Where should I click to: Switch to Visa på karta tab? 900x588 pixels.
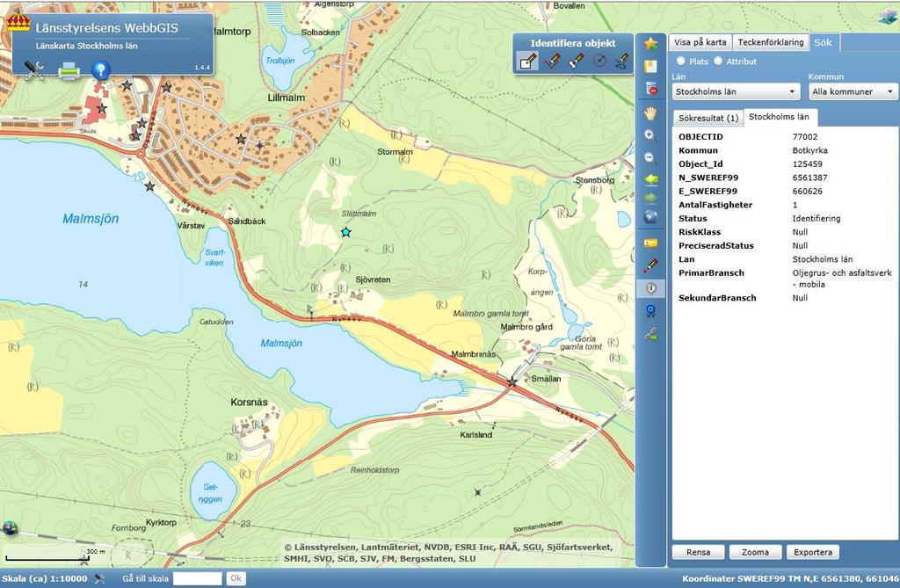(x=700, y=42)
